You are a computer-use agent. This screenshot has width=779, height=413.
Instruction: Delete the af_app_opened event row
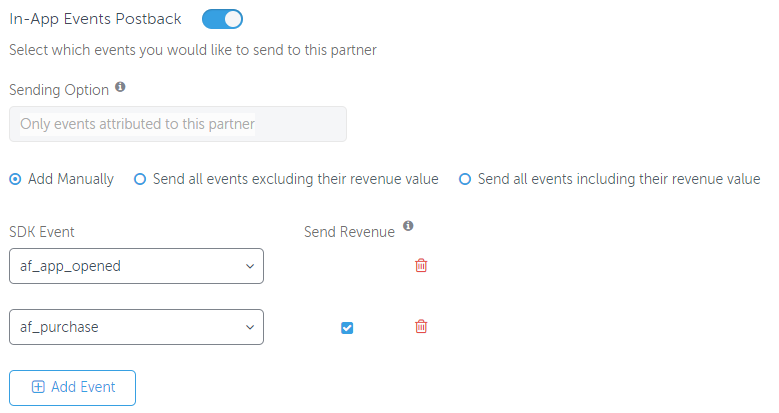[421, 265]
